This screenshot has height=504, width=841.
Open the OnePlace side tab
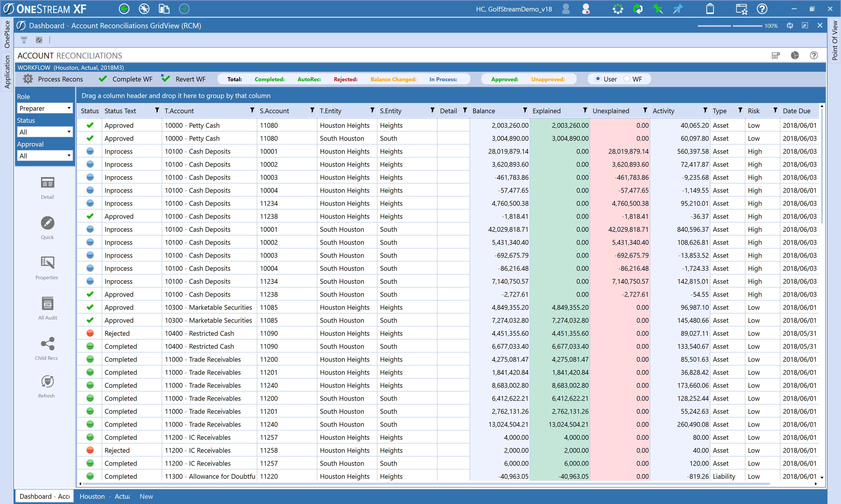pyautogui.click(x=7, y=34)
